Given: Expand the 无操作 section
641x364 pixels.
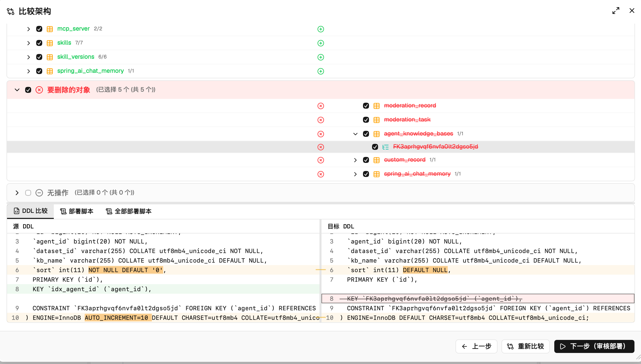Looking at the screenshot, I should click(x=17, y=193).
